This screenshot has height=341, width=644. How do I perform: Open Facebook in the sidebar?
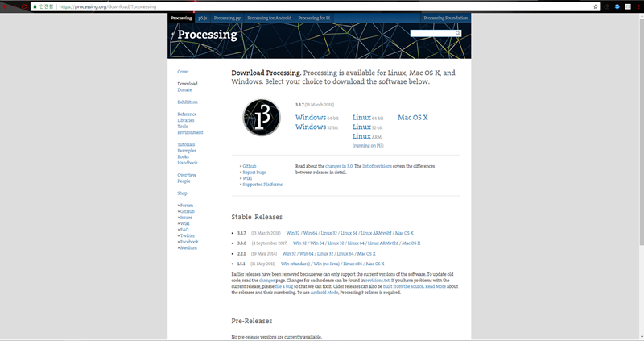pyautogui.click(x=189, y=242)
